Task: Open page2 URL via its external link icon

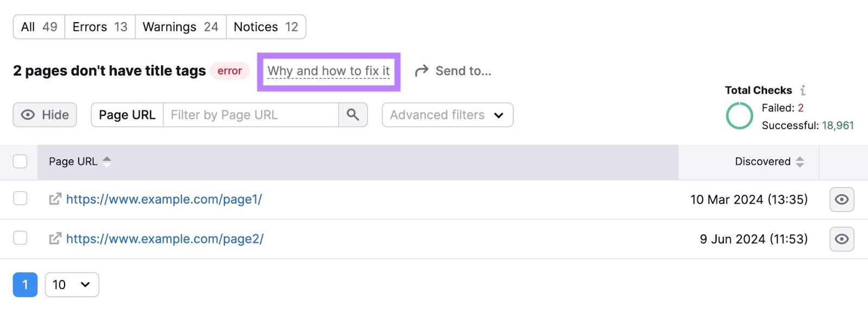Action: click(55, 239)
